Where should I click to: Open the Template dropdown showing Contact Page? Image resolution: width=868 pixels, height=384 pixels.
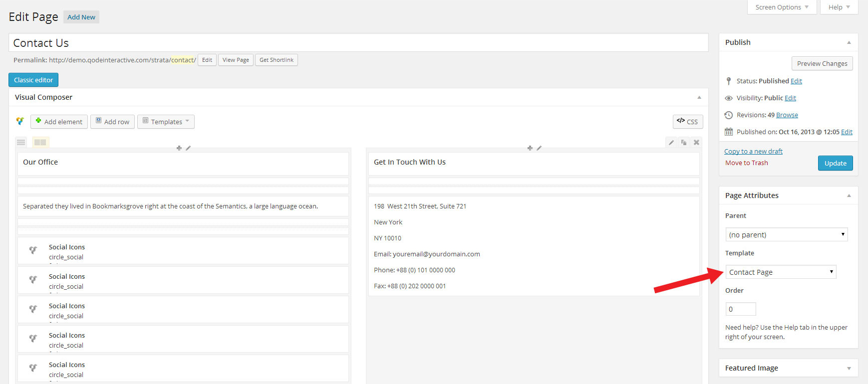pos(781,272)
